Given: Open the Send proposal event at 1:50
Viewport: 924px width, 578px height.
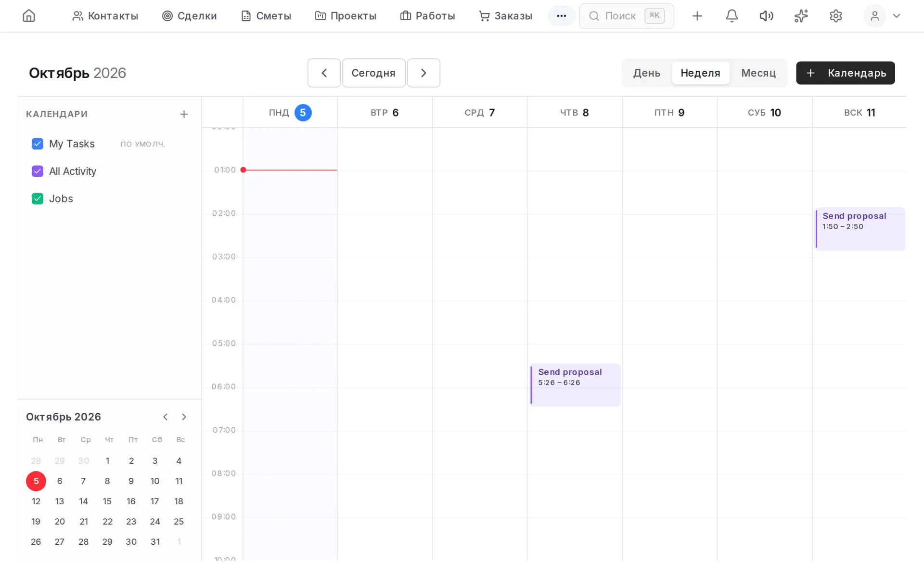Looking at the screenshot, I should (860, 229).
